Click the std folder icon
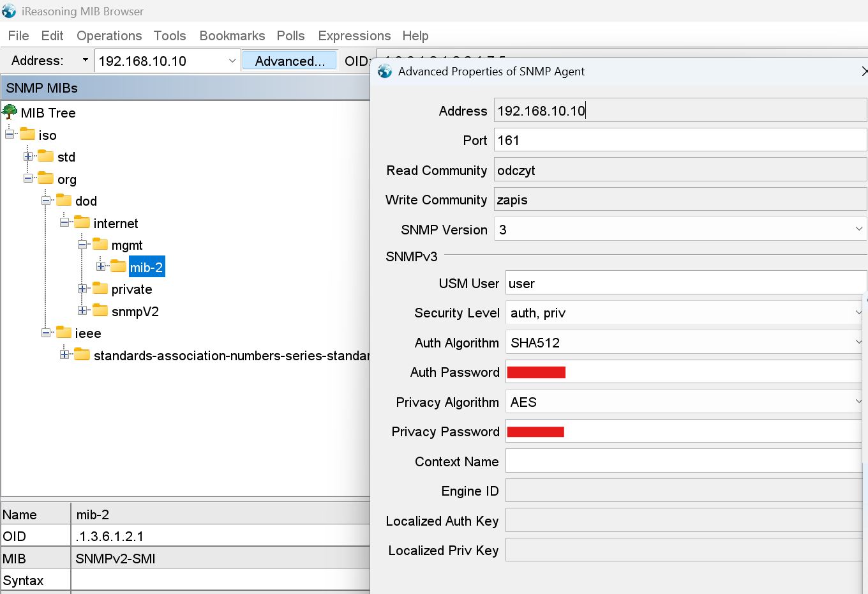868x594 pixels. 46,156
